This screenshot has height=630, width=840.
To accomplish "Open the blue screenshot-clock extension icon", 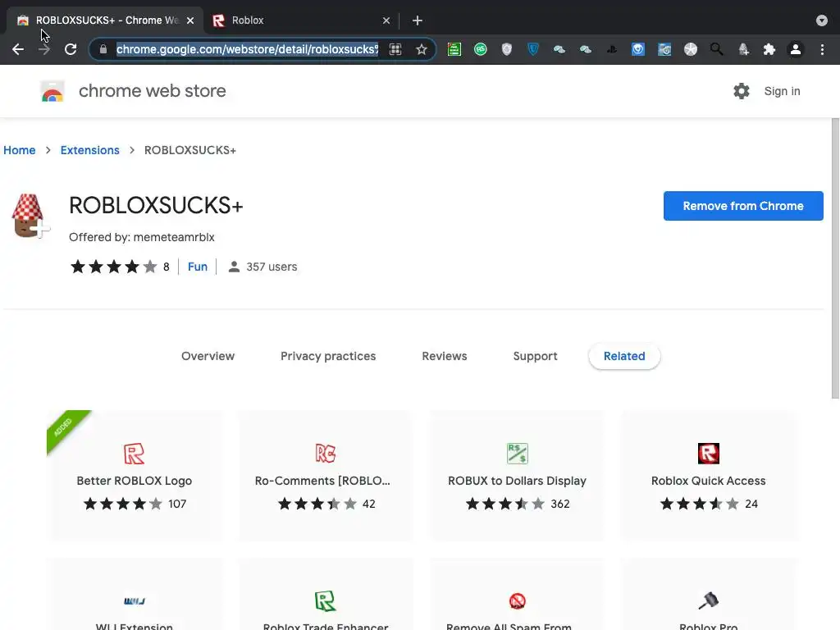I will [x=664, y=49].
